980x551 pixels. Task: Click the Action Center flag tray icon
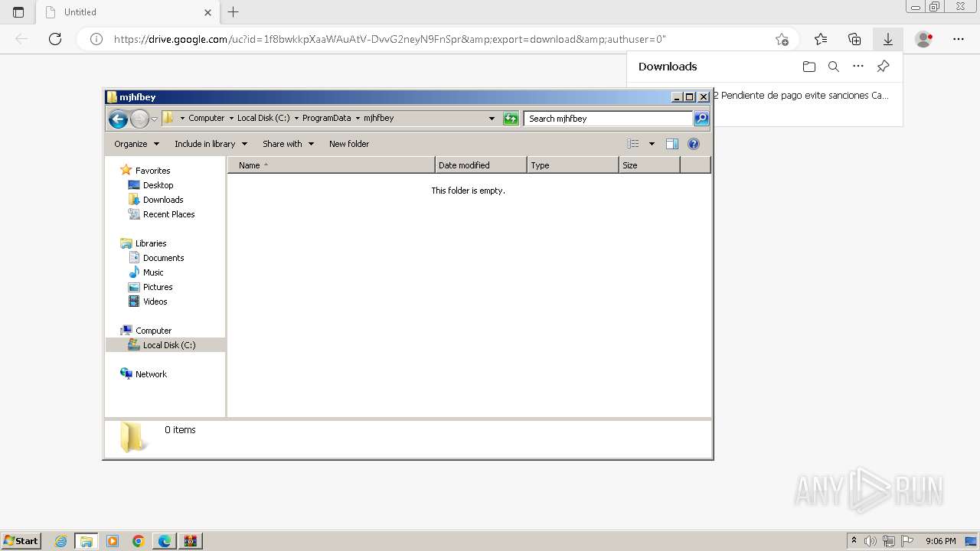pyautogui.click(x=907, y=541)
